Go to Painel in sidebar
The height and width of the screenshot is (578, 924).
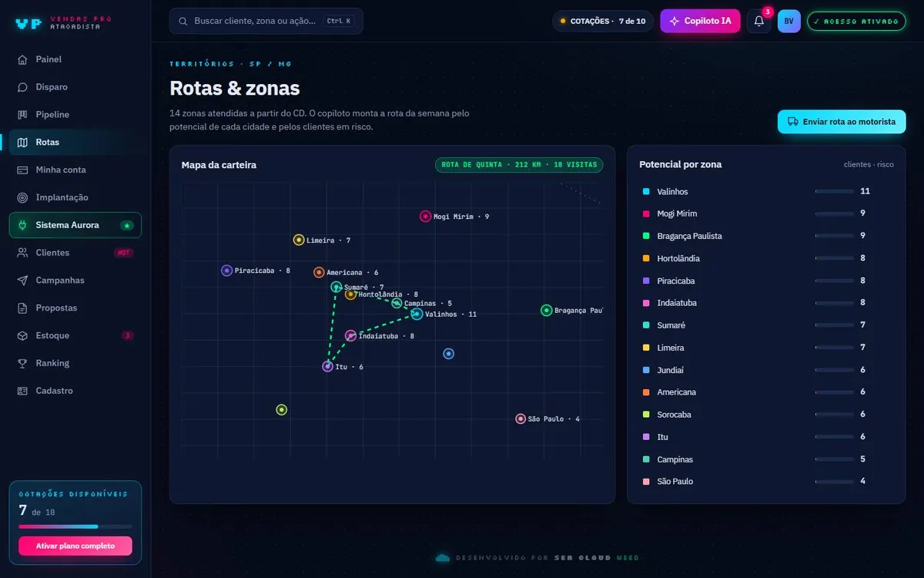coord(75,59)
